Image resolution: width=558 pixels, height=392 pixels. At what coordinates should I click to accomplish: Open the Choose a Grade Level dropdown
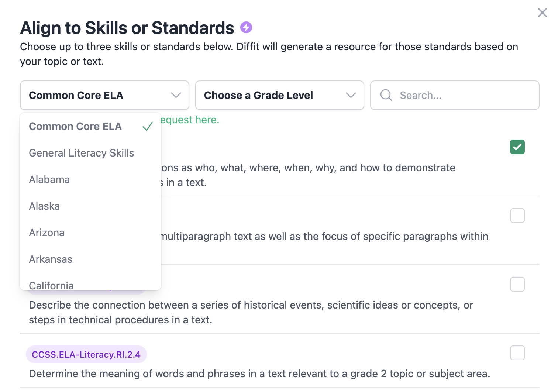point(279,95)
